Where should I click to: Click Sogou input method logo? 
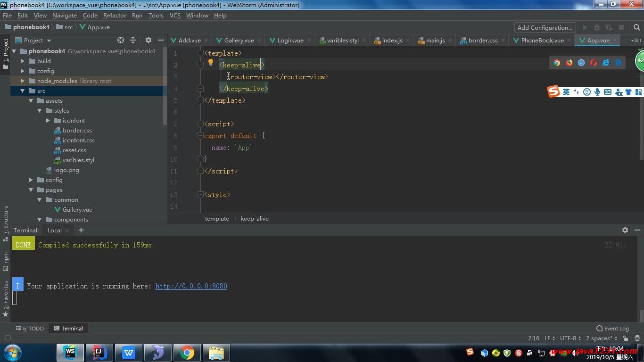click(x=553, y=91)
